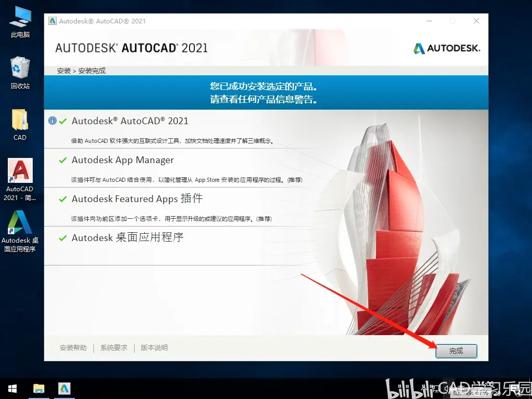This screenshot has width=532, height=399.
Task: Click the 完成 button to finish
Action: [x=456, y=351]
